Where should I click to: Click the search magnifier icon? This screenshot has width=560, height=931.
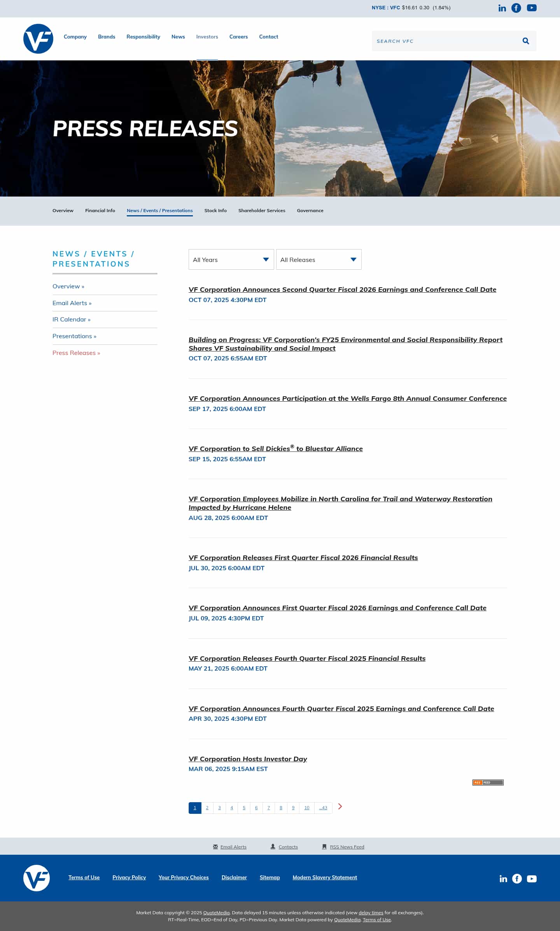[526, 41]
